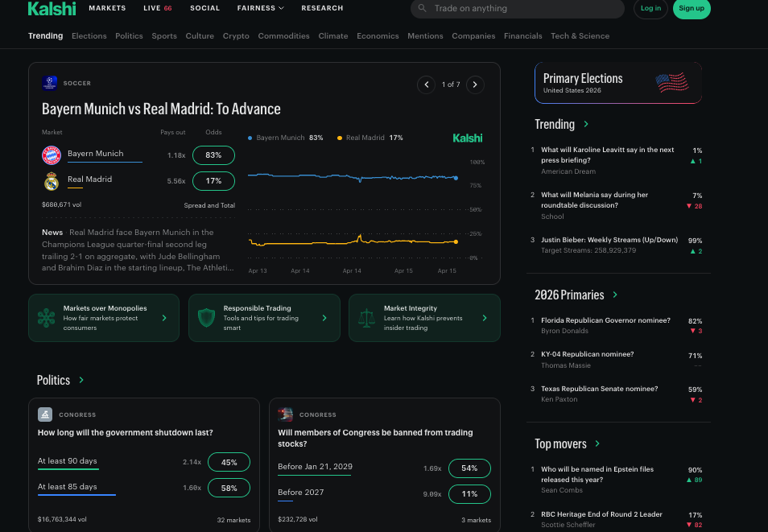This screenshot has width=768, height=532.
Task: Open Responsible Trading arrow
Action: 324,318
